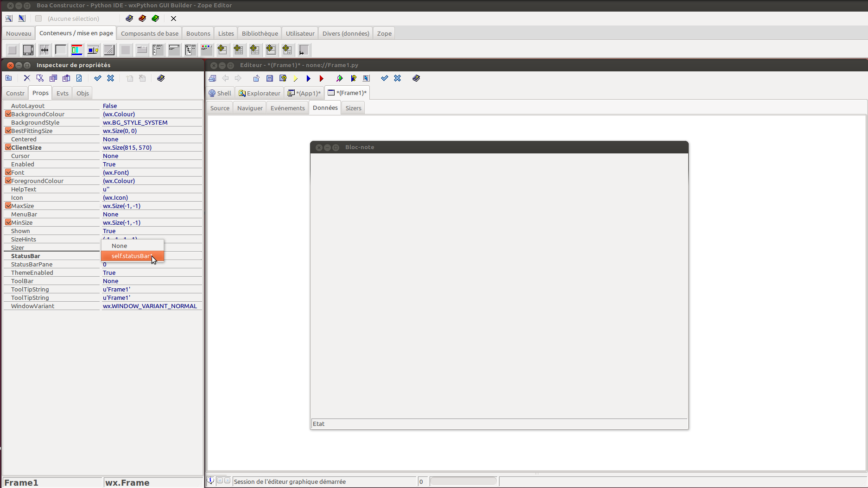Open the ToolBar property value field
The image size is (868, 488).
pyautogui.click(x=151, y=281)
